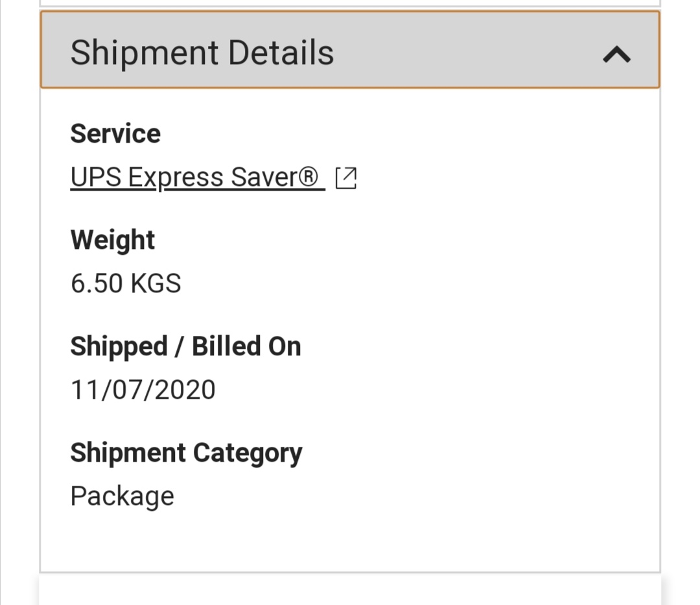Select the Package category value
This screenshot has height=605, width=700.
122,497
